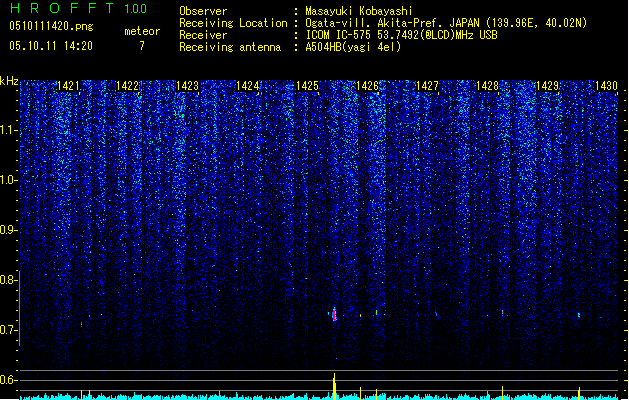
Task: Click the faint echo just after 1421
Action: [81, 324]
